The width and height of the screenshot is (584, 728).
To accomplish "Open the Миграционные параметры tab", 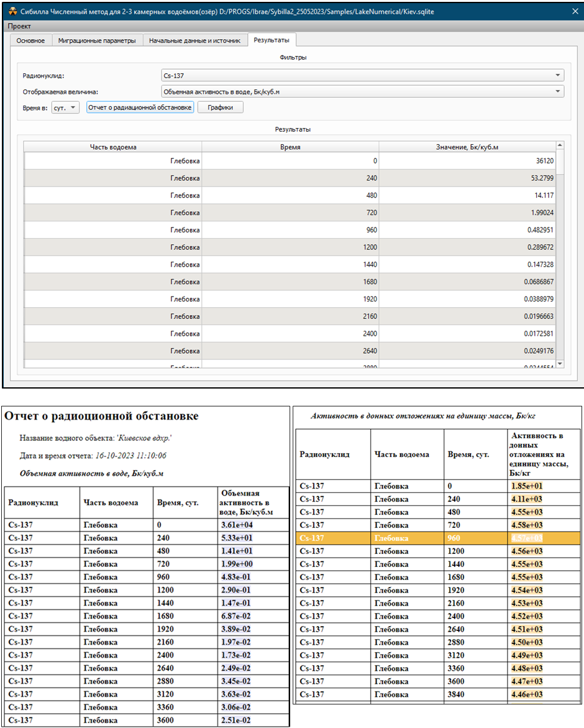I will (x=97, y=40).
